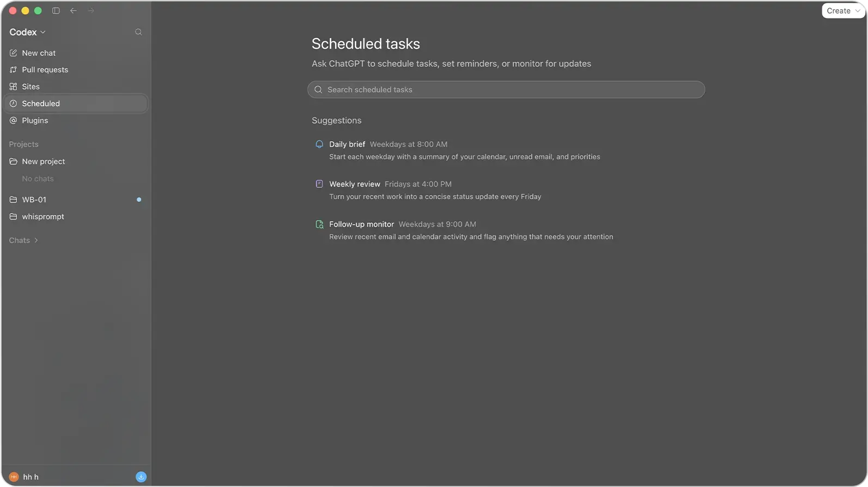Click the WB-01 folder icon

point(14,199)
